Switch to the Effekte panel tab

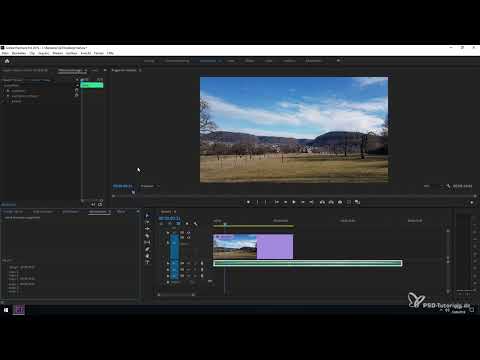[121, 212]
